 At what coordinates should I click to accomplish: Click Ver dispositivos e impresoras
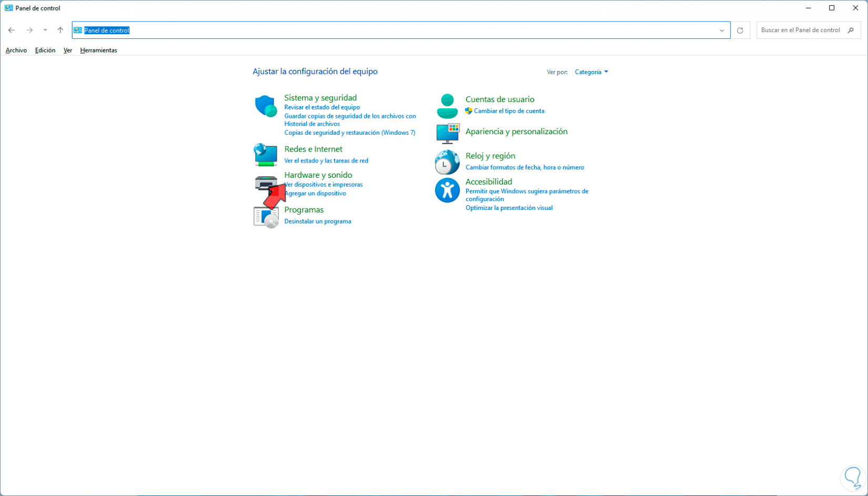(324, 185)
